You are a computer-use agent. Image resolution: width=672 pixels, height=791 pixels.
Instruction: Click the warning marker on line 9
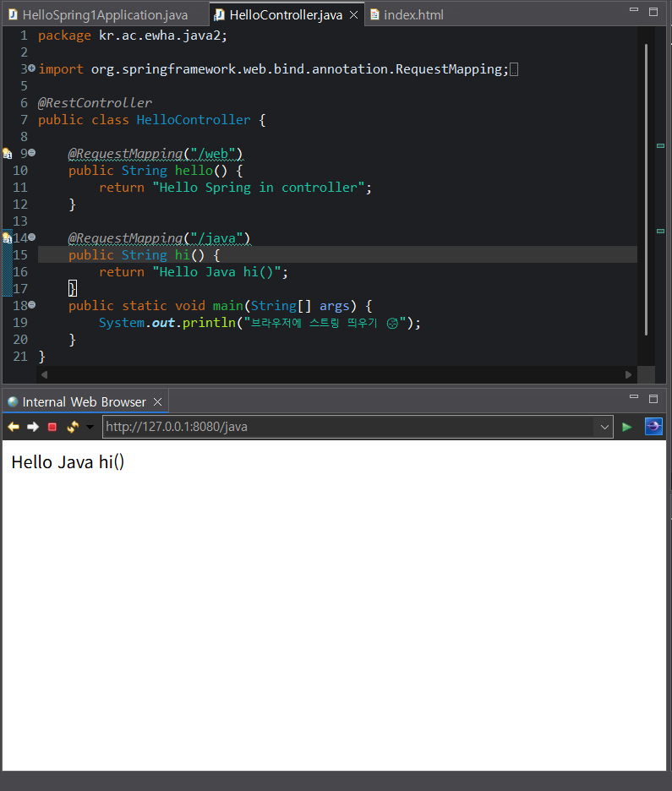(x=7, y=153)
